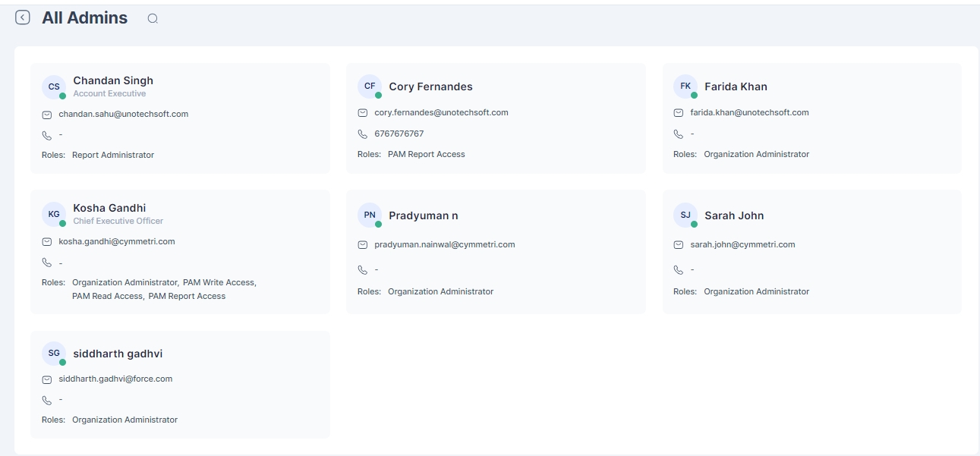This screenshot has height=456, width=980.
Task: Click the FK avatar for Farida Khan
Action: 685,86
